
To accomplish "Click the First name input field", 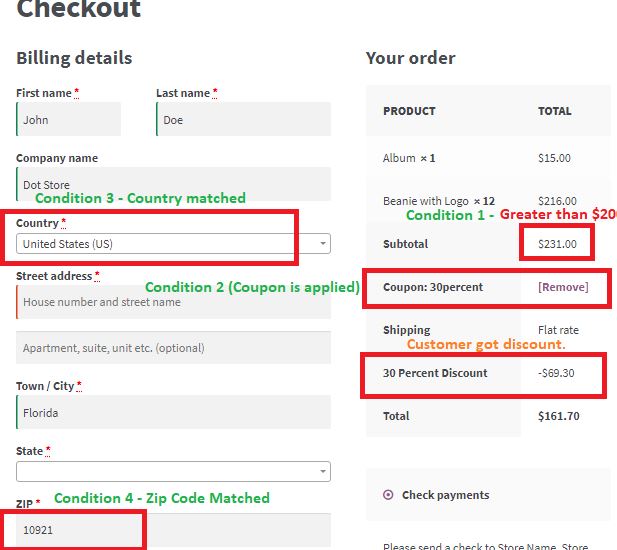I will click(x=68, y=120).
